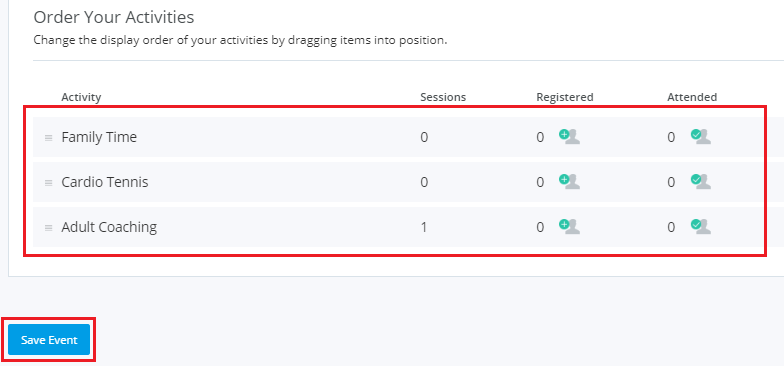Click the add registrant icon for Cardio Tennis
The height and width of the screenshot is (366, 784).
pos(570,182)
